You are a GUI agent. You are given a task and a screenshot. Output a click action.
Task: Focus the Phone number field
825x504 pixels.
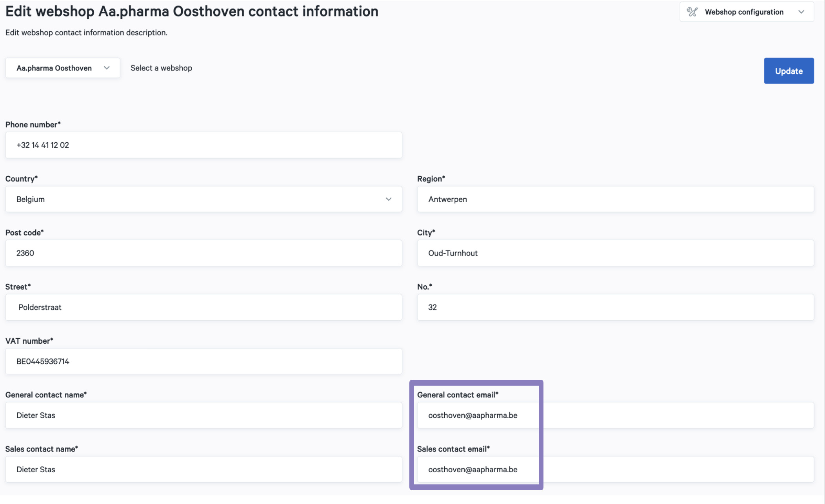click(x=204, y=145)
